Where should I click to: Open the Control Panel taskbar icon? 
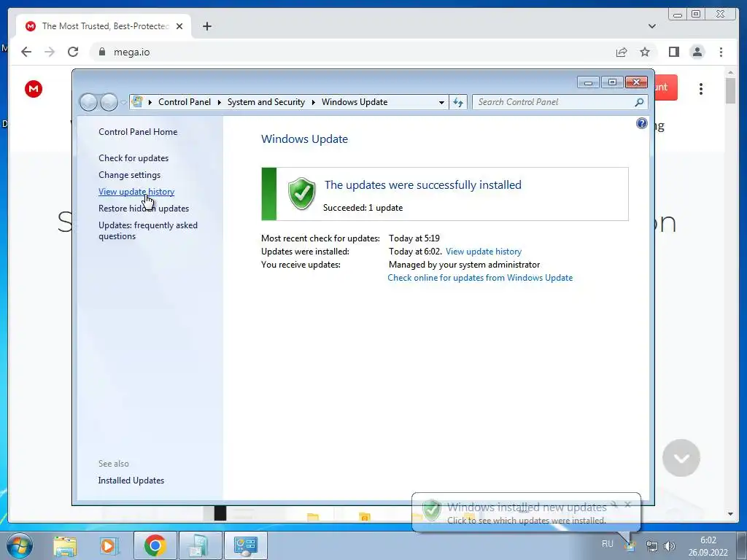coord(245,545)
